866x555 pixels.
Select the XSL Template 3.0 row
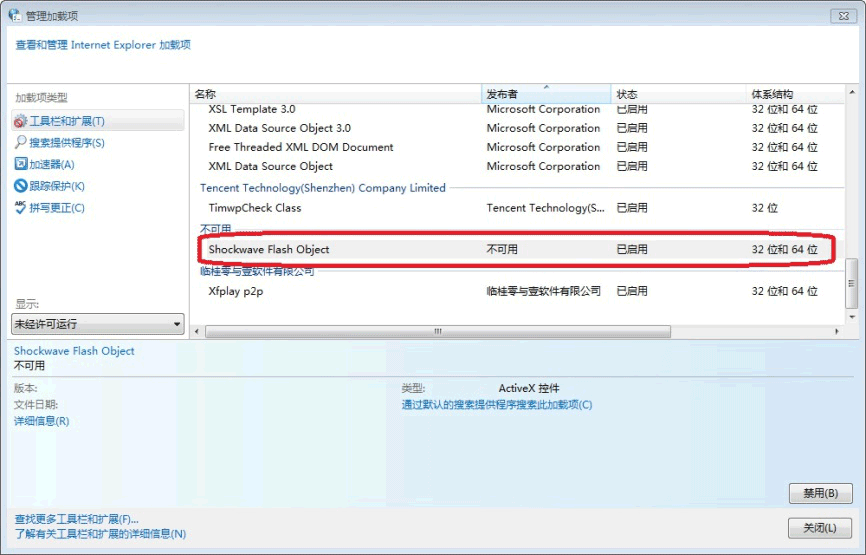tap(517, 109)
